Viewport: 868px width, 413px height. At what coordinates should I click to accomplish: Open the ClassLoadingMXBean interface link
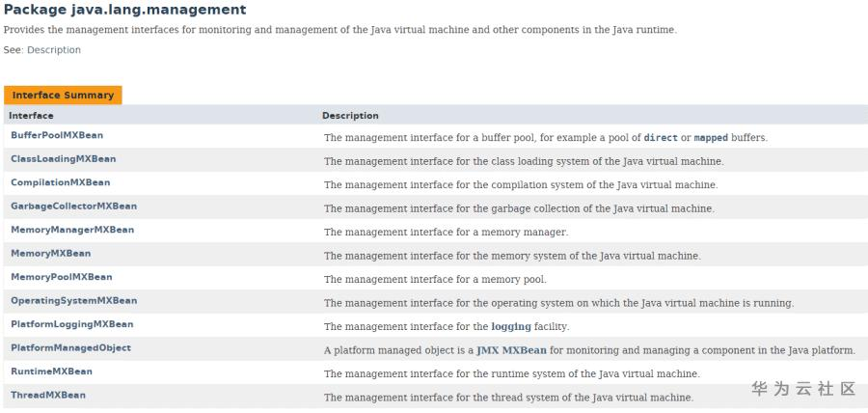pyautogui.click(x=64, y=158)
